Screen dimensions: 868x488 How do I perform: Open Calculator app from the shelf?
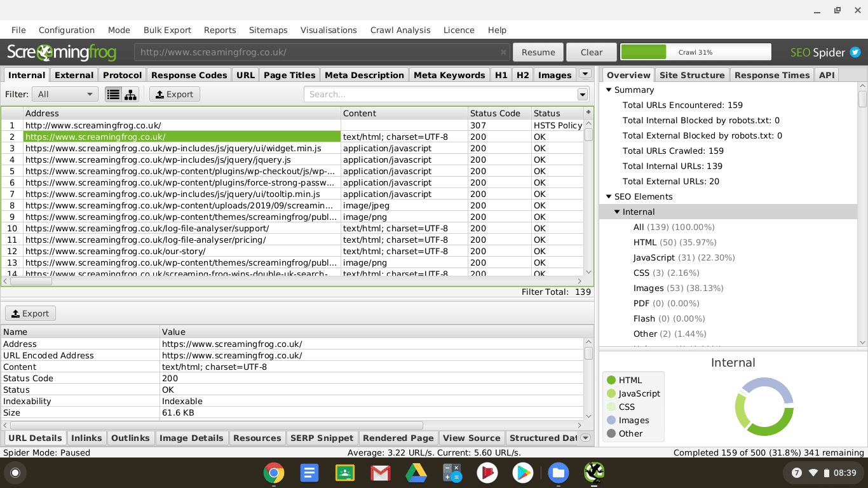coord(452,473)
